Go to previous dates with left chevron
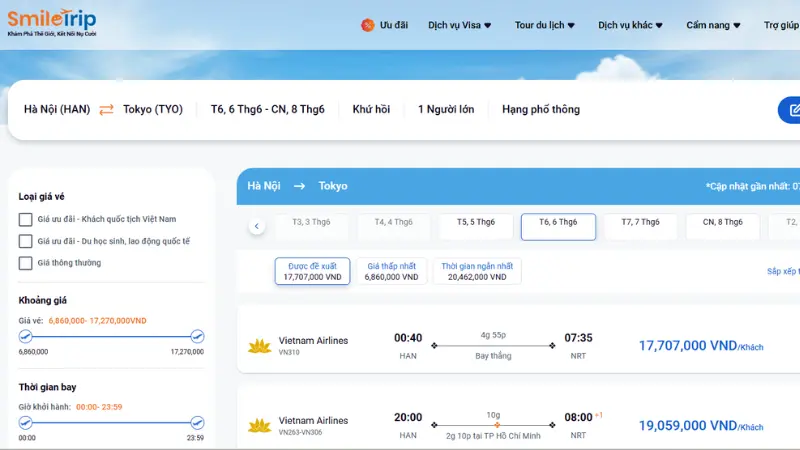This screenshot has width=800, height=450. coord(257,226)
